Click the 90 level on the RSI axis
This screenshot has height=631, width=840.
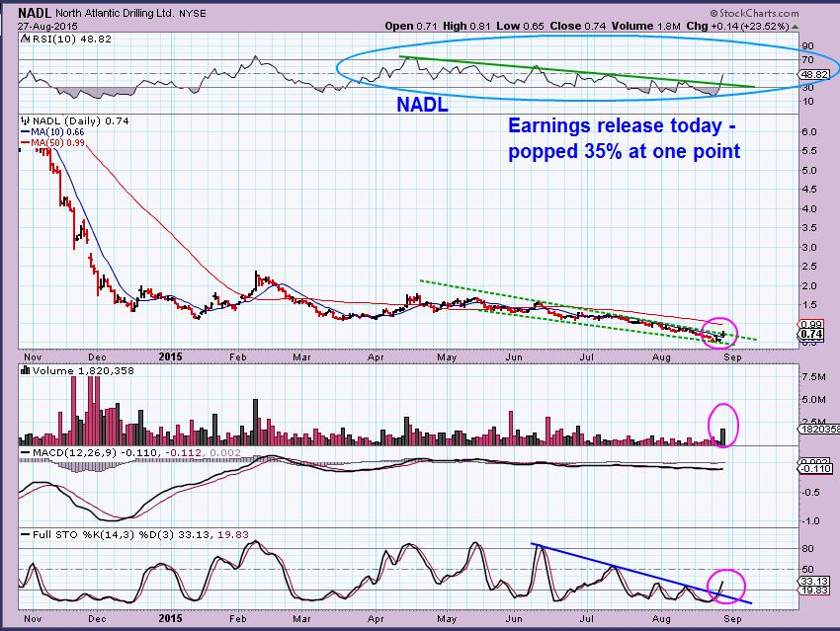coord(807,46)
